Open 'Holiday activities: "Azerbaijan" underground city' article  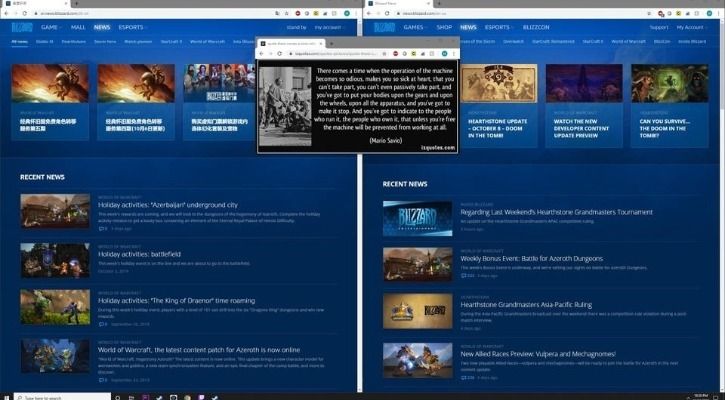tap(168, 205)
